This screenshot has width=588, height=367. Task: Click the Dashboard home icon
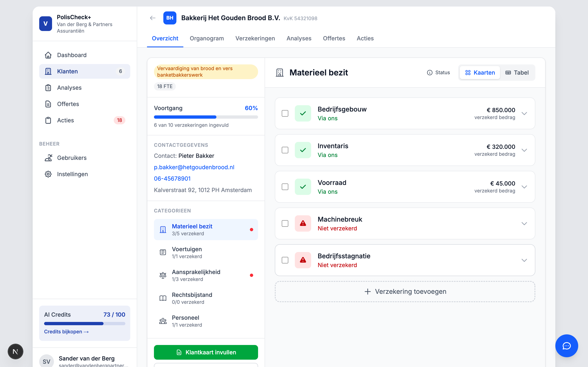pos(48,55)
